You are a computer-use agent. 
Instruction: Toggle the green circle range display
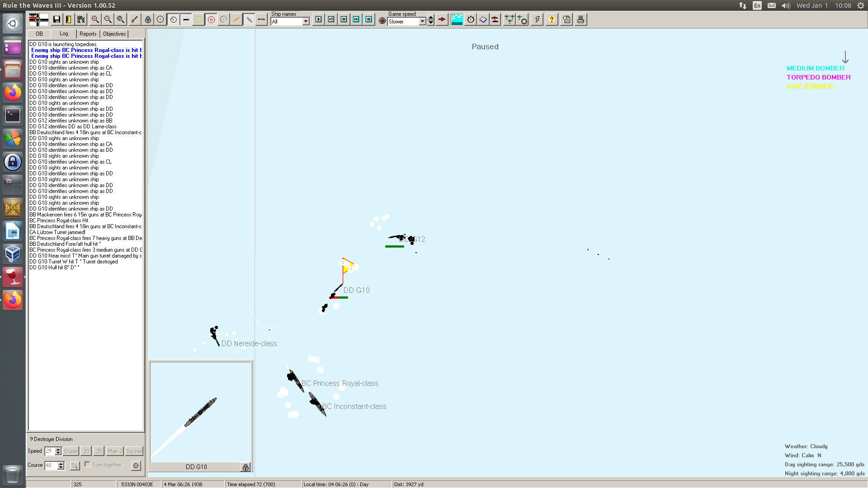(x=198, y=19)
